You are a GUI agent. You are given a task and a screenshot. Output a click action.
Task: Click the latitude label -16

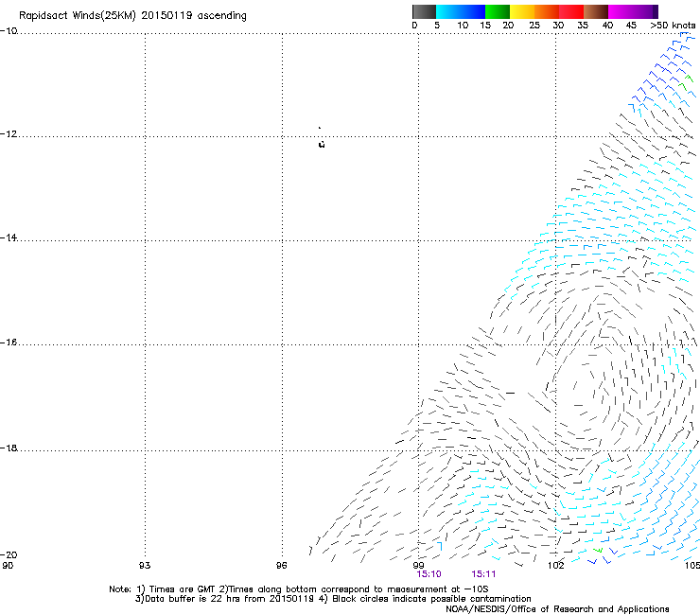(9, 343)
